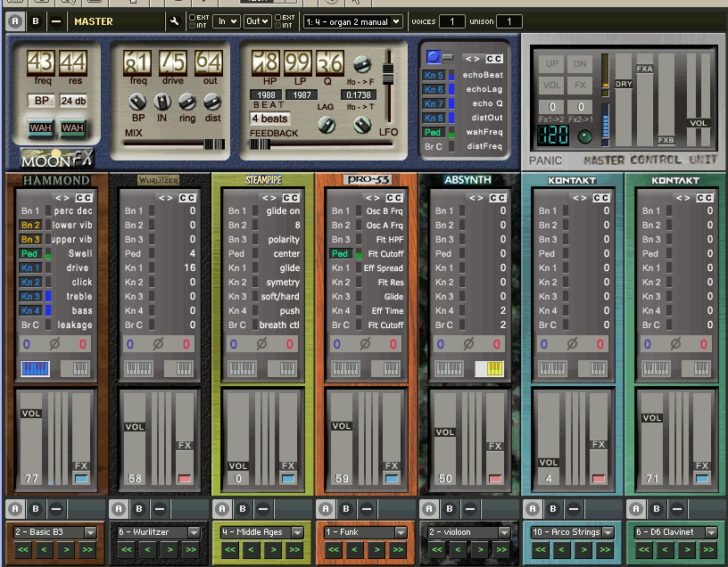This screenshot has height=567, width=728.
Task: Select the A tab above D6 Clavinet preset
Action: 636,509
